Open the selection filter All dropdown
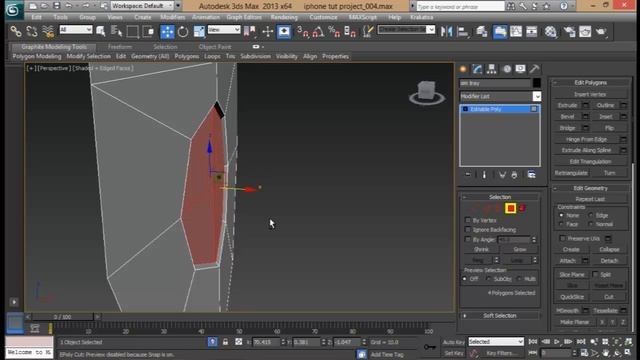640x360 pixels. (76, 30)
